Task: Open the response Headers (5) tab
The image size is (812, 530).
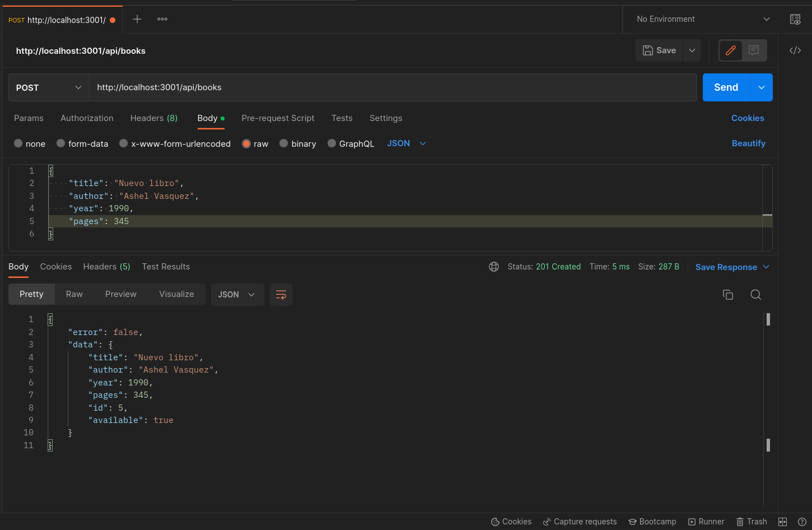Action: pyautogui.click(x=106, y=267)
